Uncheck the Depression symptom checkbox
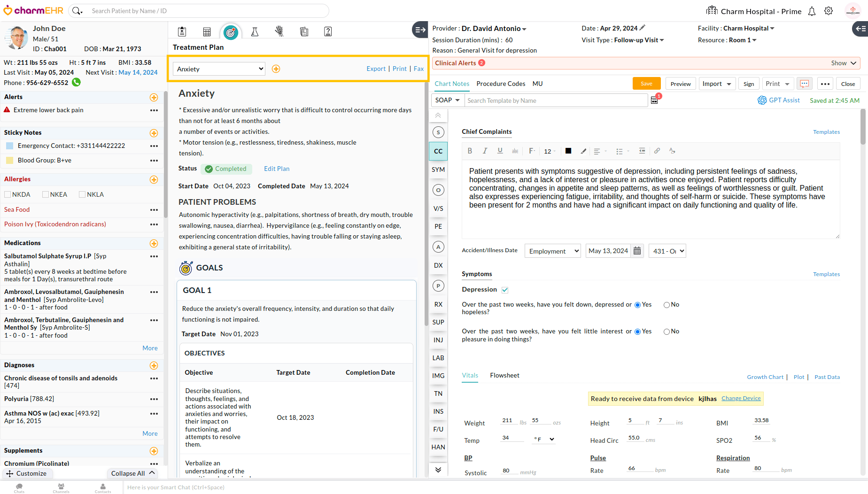The width and height of the screenshot is (868, 494). 505,290
